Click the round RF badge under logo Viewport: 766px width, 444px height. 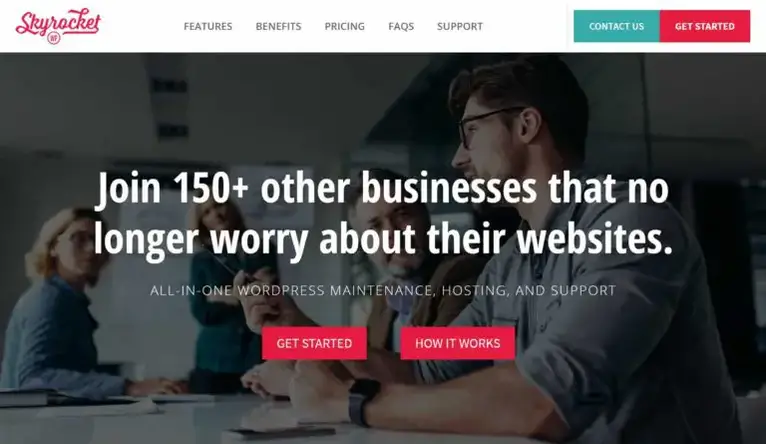point(54,38)
